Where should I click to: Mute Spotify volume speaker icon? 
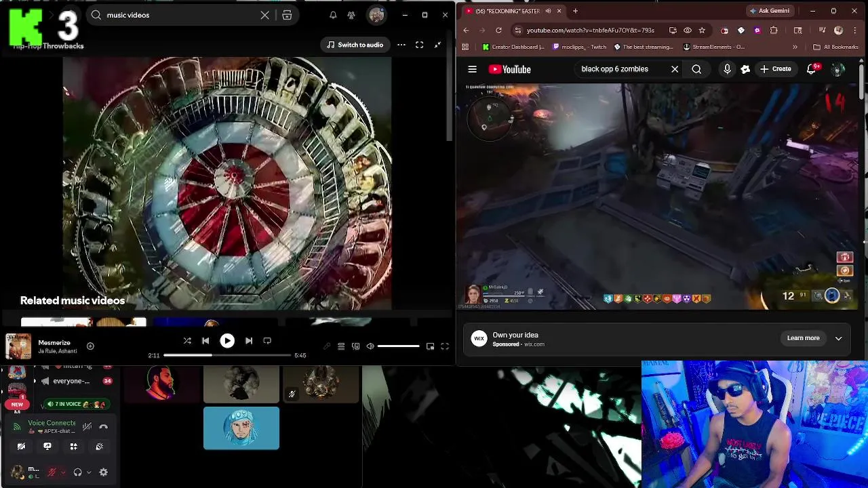click(x=370, y=346)
